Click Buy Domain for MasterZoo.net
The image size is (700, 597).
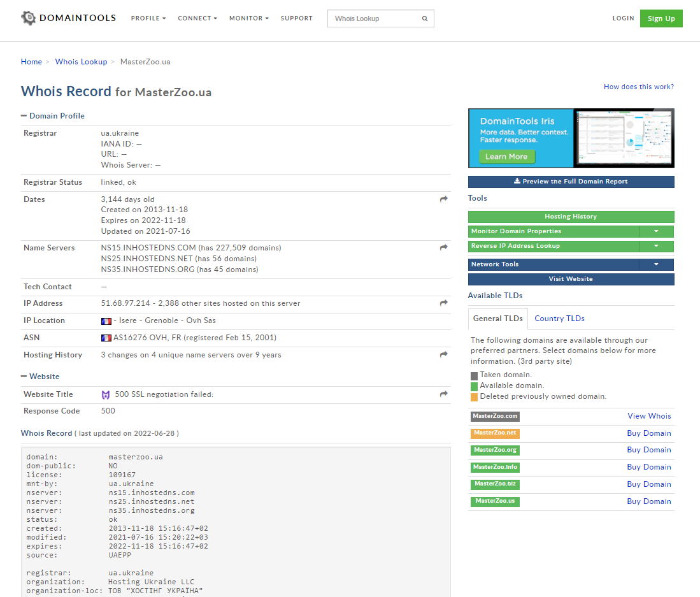tap(649, 433)
